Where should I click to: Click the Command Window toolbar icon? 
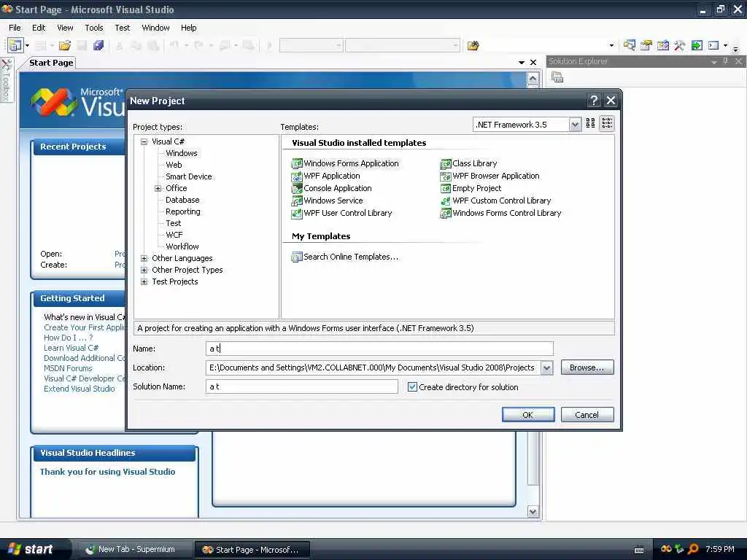(713, 46)
